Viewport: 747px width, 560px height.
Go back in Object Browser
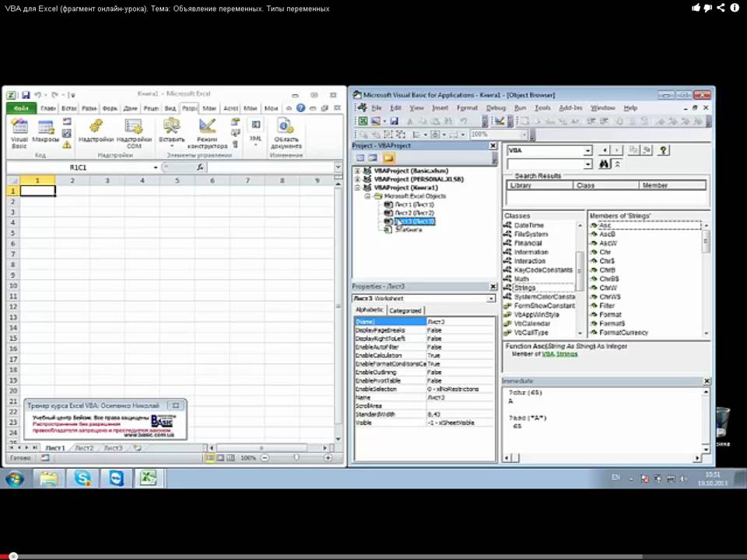pyautogui.click(x=605, y=150)
